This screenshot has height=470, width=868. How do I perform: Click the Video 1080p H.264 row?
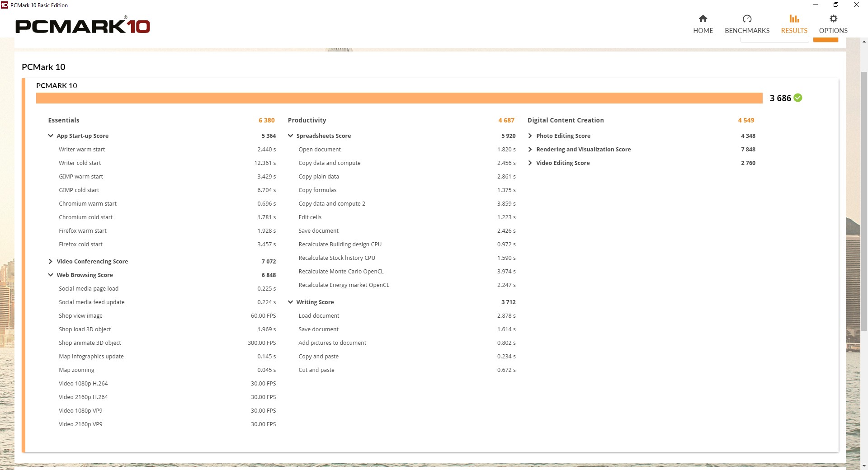click(167, 383)
